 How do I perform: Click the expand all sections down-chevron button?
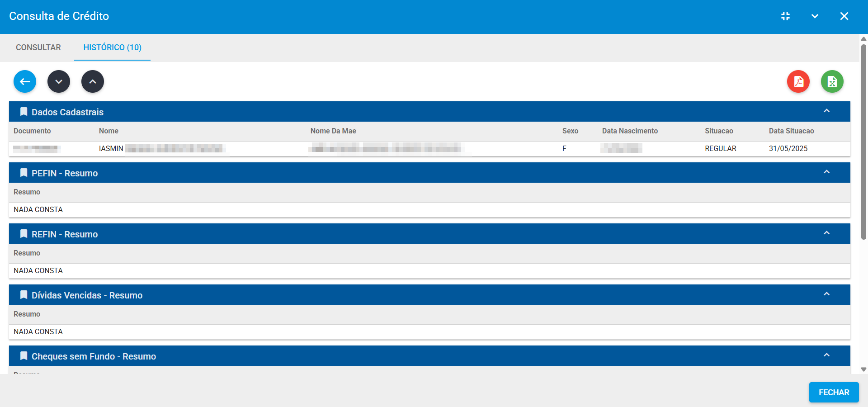pyautogui.click(x=59, y=82)
